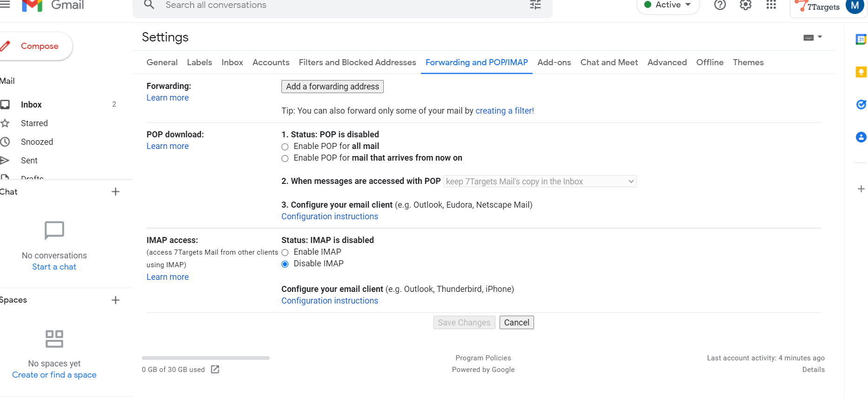
Task: Open the Help support icon
Action: tap(720, 5)
